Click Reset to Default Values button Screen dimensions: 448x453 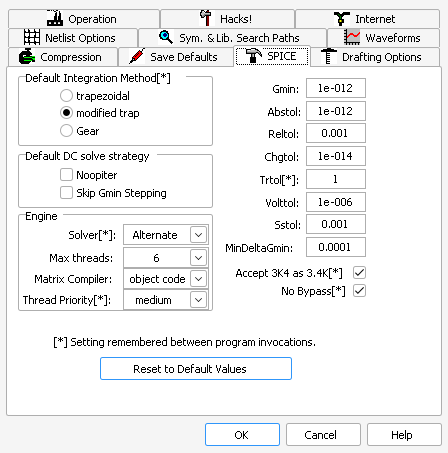click(x=196, y=369)
